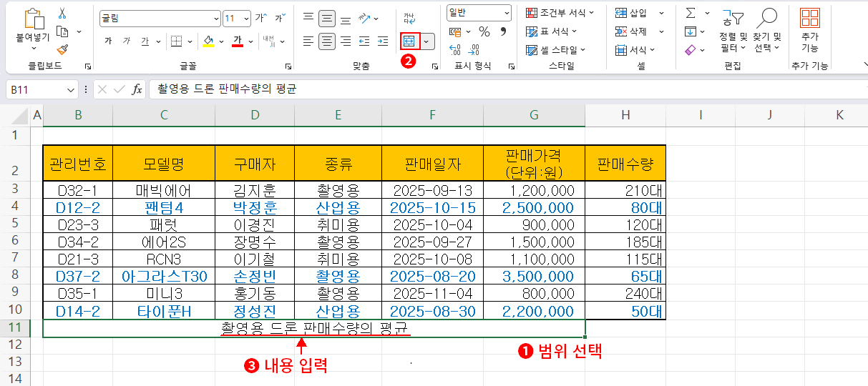Click formula bar confirm checkmark
The width and height of the screenshot is (868, 386).
tap(120, 89)
